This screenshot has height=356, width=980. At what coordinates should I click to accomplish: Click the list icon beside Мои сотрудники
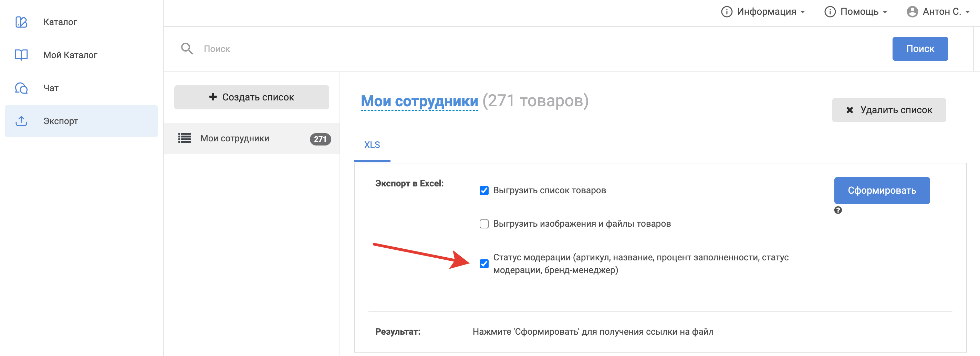[x=185, y=138]
